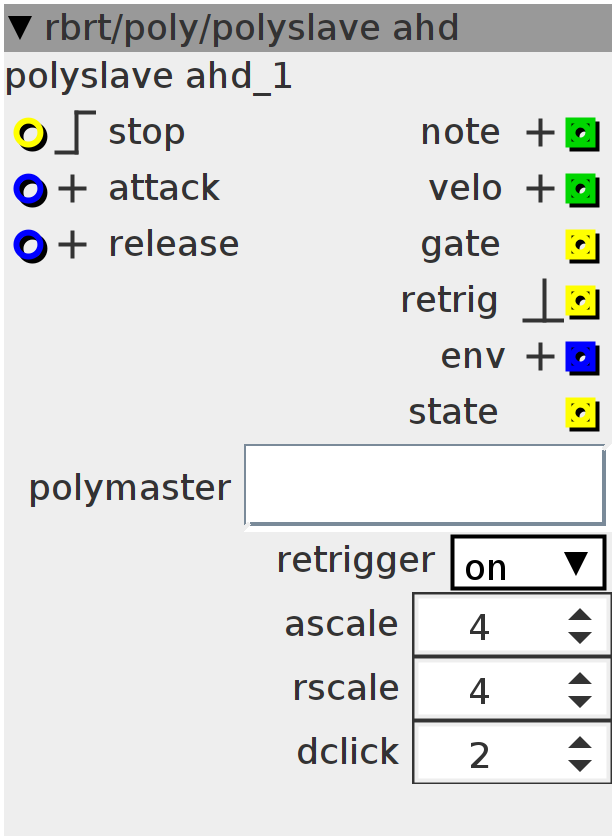Click the yellow state outlet port

tap(582, 414)
